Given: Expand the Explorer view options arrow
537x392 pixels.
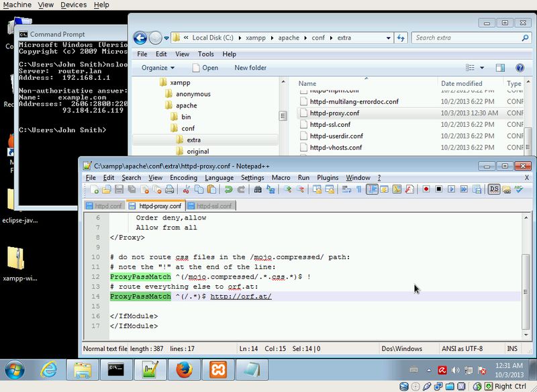Looking at the screenshot, I should click(x=483, y=68).
